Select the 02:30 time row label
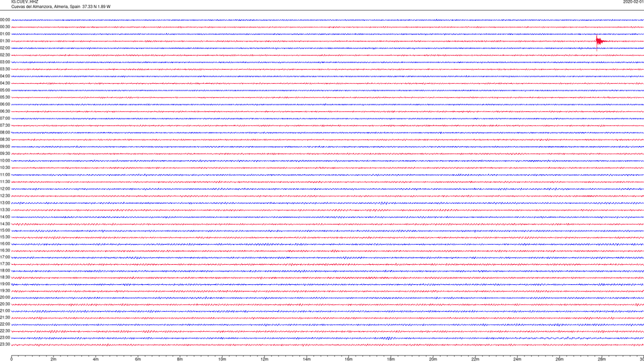Image resolution: width=644 pixels, height=362 pixels. [x=5, y=55]
